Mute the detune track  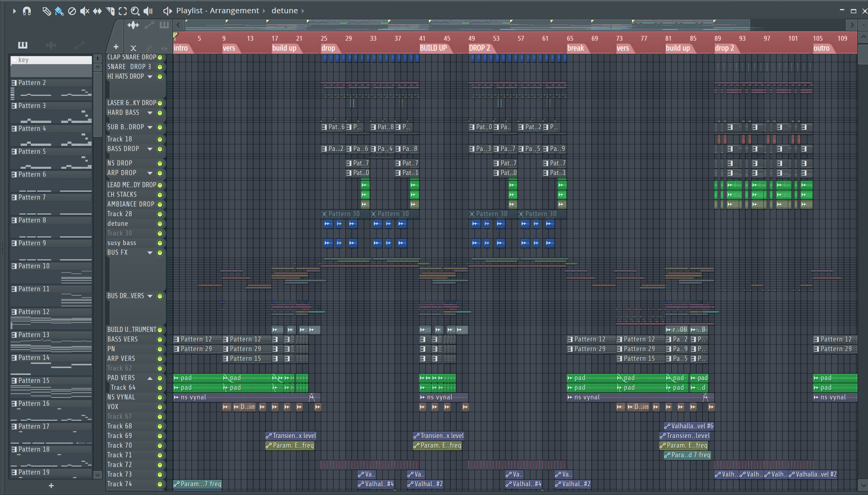click(160, 224)
